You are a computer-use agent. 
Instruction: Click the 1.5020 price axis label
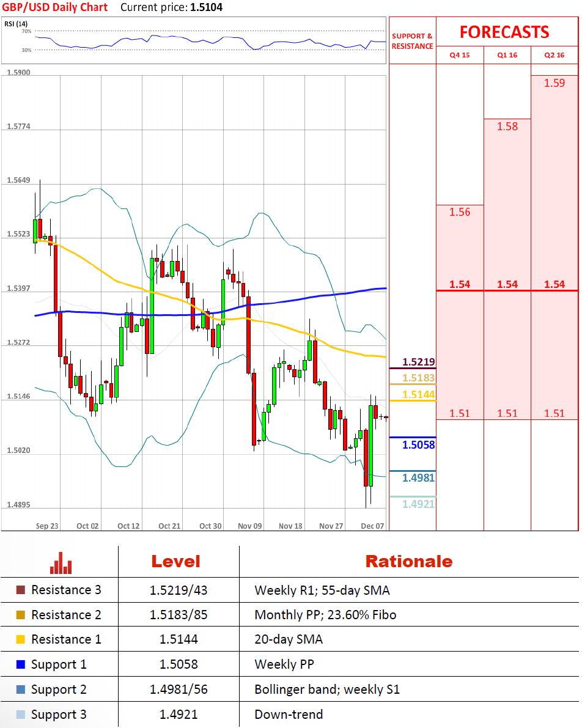click(x=18, y=450)
